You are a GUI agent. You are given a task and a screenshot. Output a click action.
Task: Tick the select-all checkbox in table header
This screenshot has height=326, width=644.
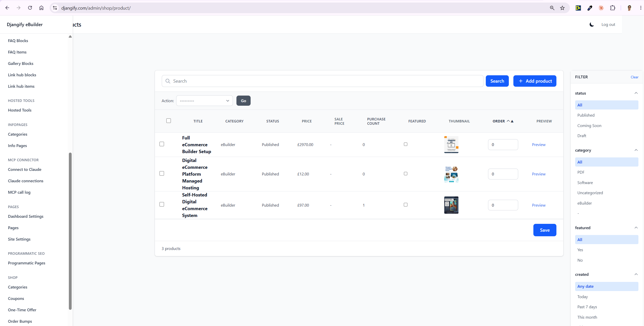click(169, 121)
